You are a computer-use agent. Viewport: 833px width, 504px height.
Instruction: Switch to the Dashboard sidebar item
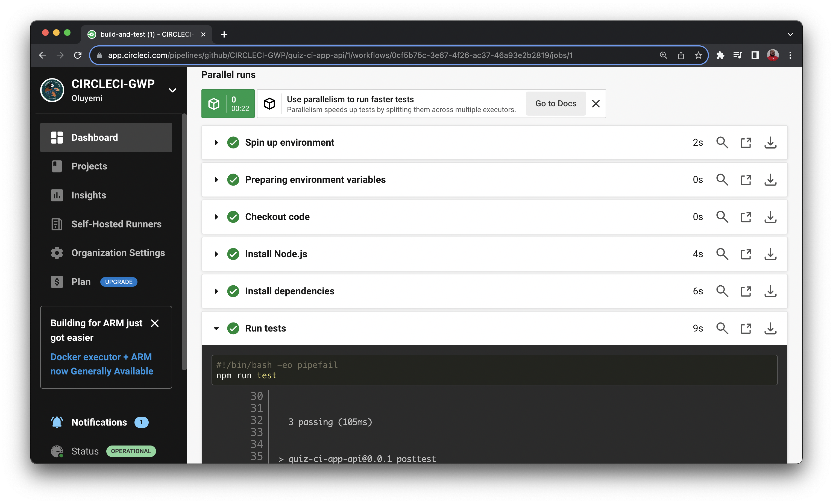[94, 137]
